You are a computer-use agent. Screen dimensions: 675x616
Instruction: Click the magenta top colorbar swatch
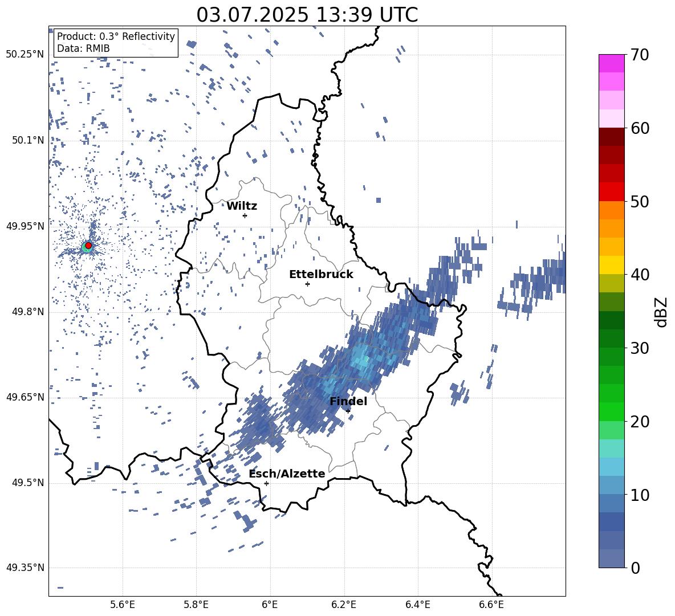612,64
